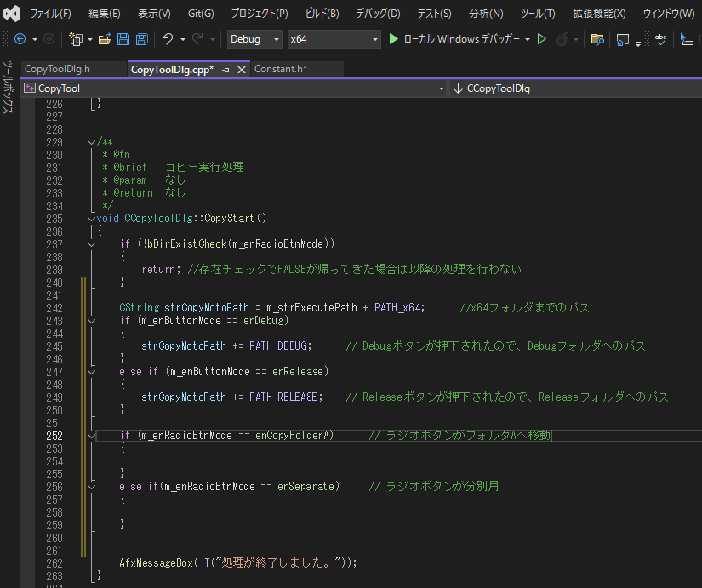Click the undo arrow icon

click(x=168, y=39)
